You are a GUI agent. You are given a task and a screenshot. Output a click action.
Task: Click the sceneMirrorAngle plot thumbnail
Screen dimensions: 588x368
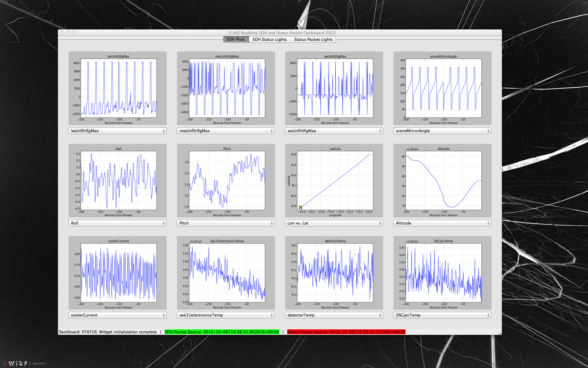[443, 88]
